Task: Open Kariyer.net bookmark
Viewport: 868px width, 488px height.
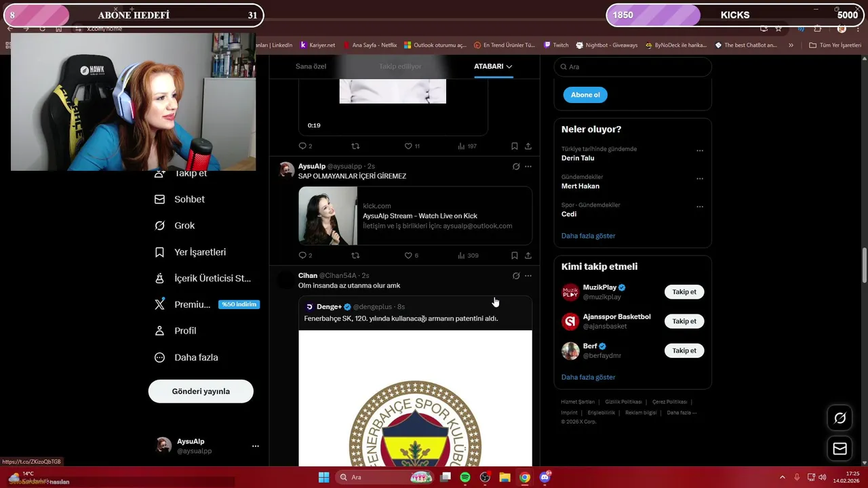Action: [x=317, y=45]
